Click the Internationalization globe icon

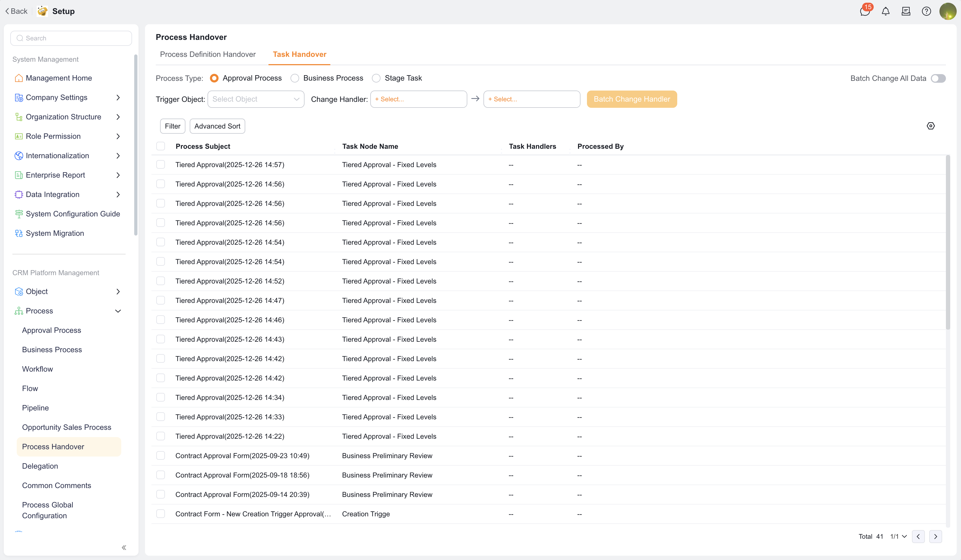tap(19, 156)
